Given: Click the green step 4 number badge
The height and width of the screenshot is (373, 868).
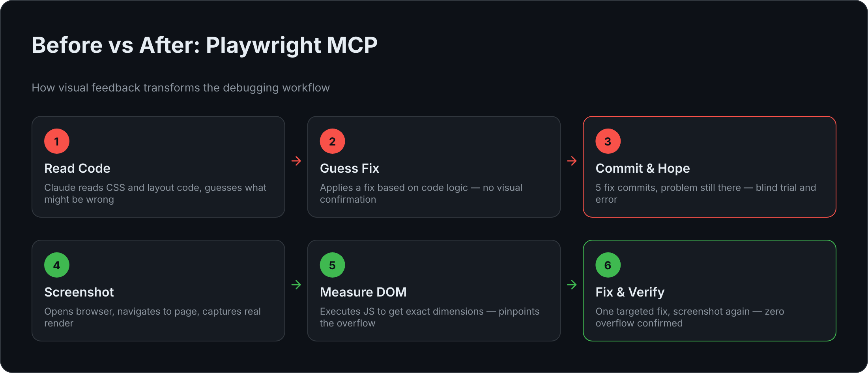Looking at the screenshot, I should [x=57, y=265].
